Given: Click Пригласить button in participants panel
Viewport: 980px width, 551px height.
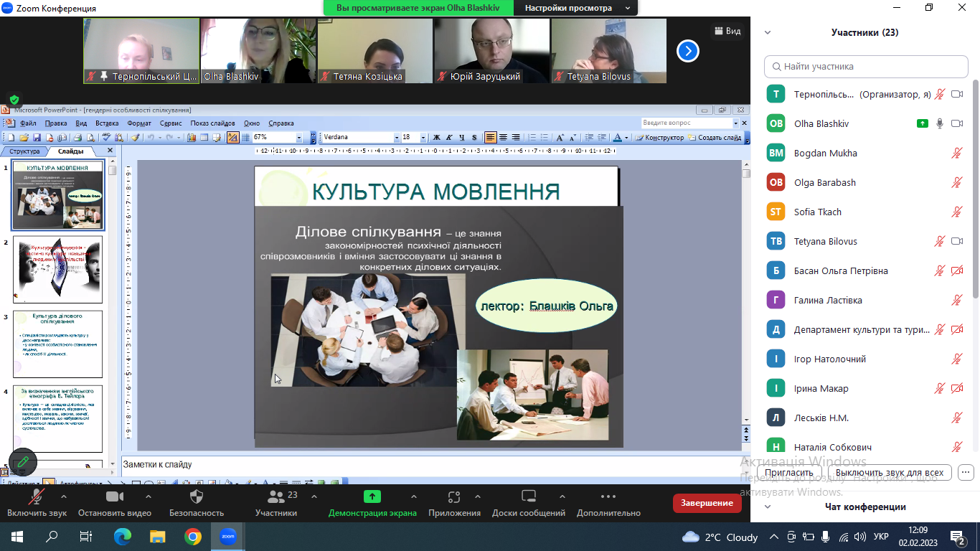Looking at the screenshot, I should [789, 473].
